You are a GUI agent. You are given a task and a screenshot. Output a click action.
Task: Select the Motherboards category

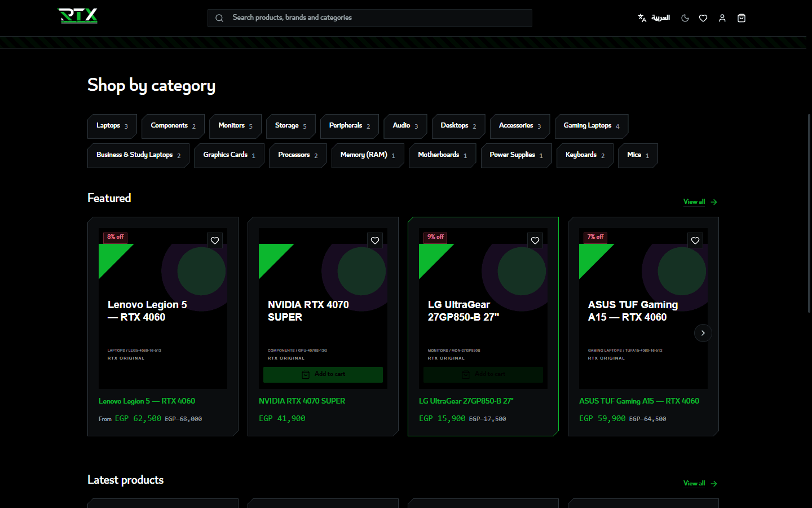tap(443, 155)
